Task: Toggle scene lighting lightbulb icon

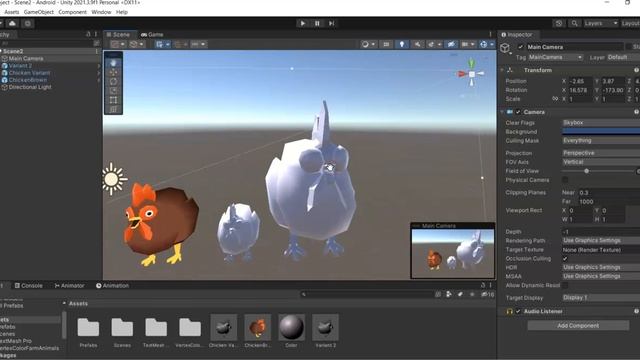Action: point(402,44)
